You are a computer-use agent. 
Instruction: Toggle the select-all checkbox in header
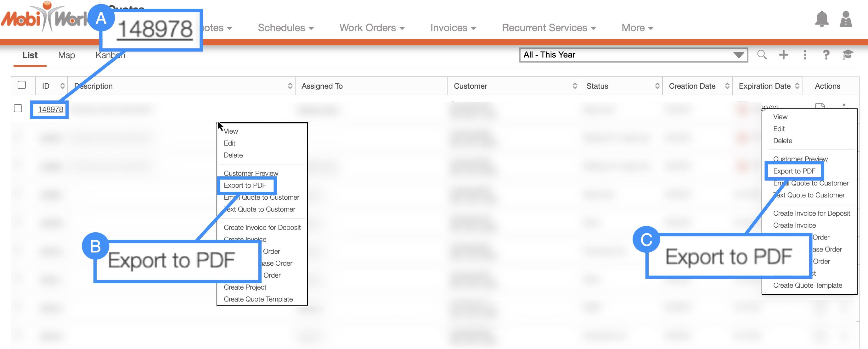(x=22, y=85)
